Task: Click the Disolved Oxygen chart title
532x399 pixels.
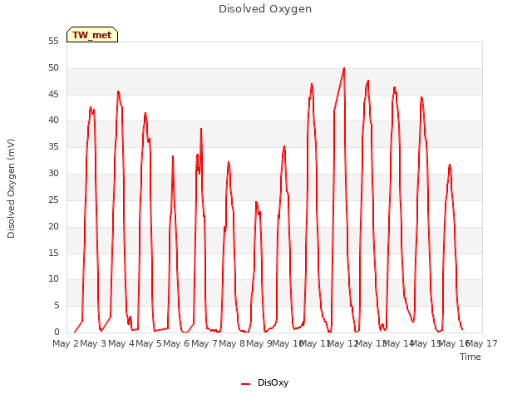Action: (265, 9)
